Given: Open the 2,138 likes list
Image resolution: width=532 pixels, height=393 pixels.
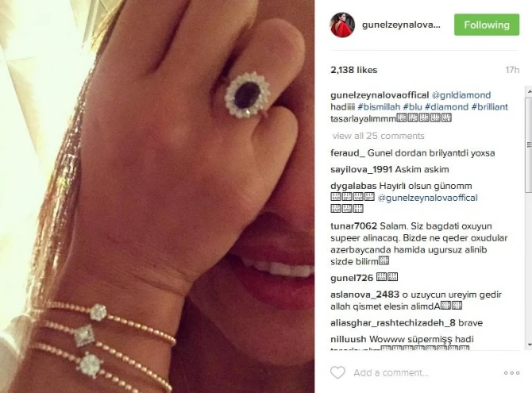Looking at the screenshot, I should pyautogui.click(x=353, y=70).
